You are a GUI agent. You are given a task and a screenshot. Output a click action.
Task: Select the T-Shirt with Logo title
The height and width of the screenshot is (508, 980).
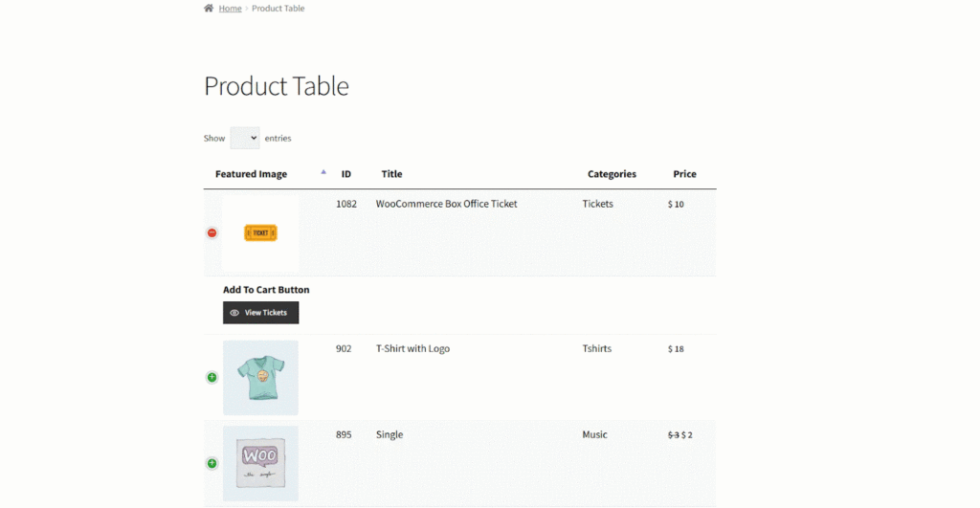(x=412, y=348)
